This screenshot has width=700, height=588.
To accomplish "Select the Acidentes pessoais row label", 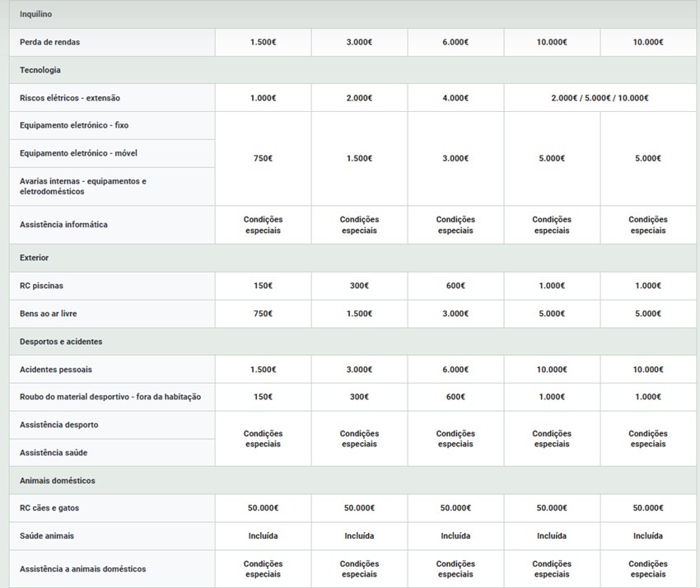I will pos(56,370).
